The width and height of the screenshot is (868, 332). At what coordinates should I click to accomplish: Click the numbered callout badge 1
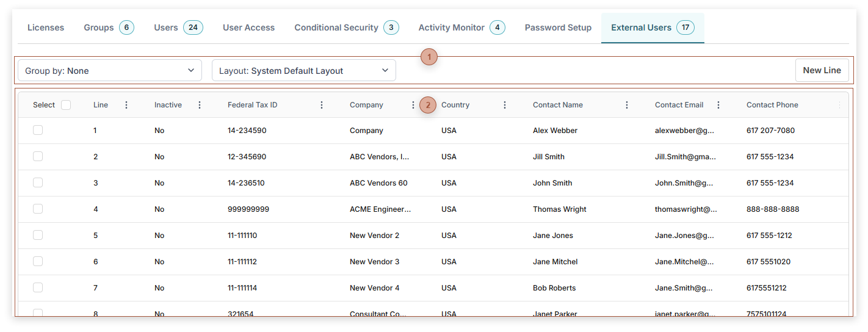coord(429,57)
